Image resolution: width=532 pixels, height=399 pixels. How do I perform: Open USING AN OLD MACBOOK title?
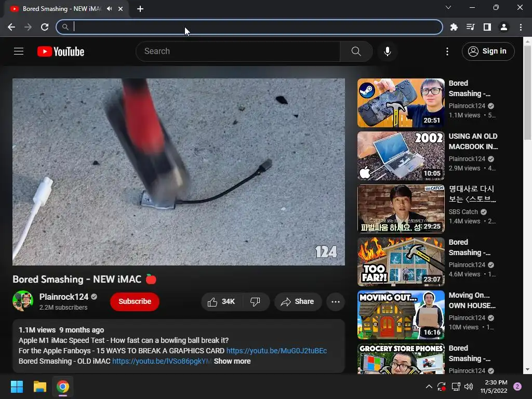[473, 141]
